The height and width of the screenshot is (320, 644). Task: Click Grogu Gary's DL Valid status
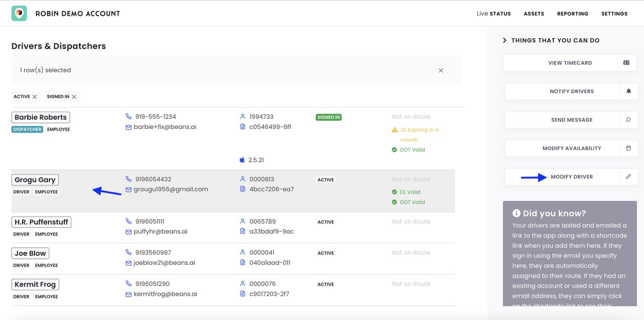(x=406, y=192)
